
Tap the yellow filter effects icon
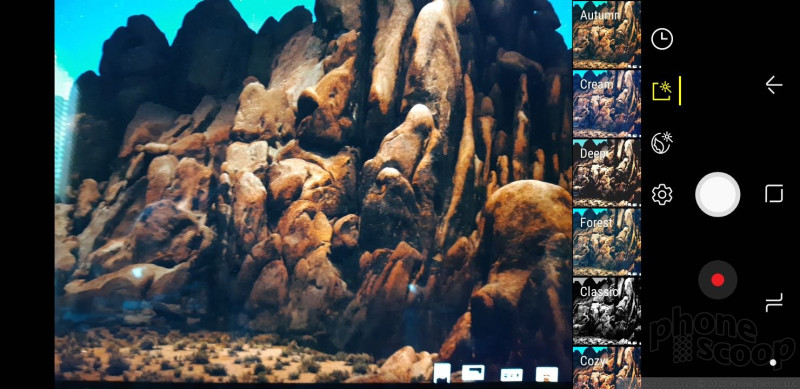(662, 91)
